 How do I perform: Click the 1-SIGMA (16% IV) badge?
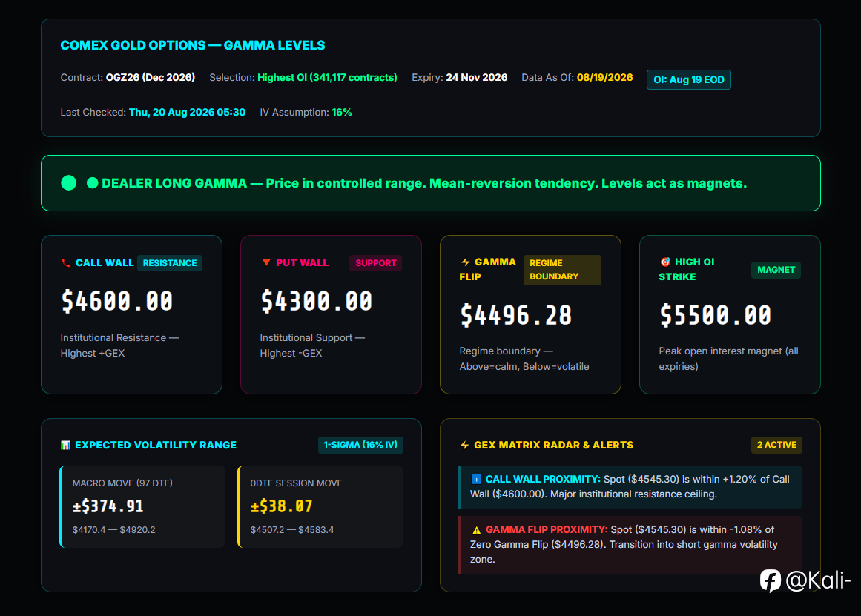[360, 445]
